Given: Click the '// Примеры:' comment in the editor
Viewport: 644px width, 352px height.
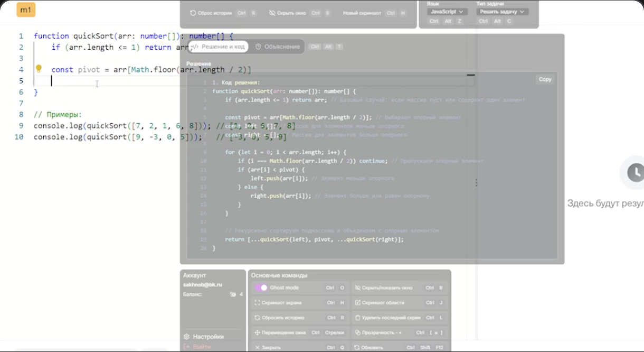Looking at the screenshot, I should (x=58, y=114).
